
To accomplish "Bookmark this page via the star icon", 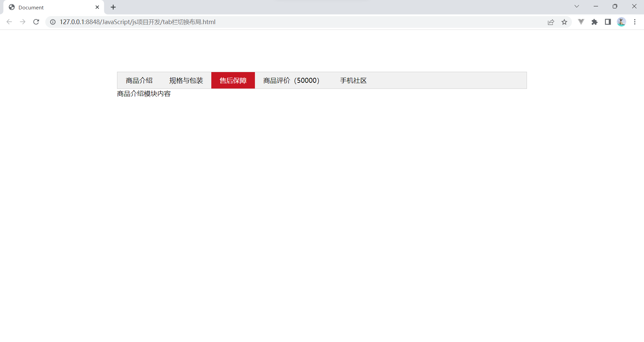I will tap(565, 22).
